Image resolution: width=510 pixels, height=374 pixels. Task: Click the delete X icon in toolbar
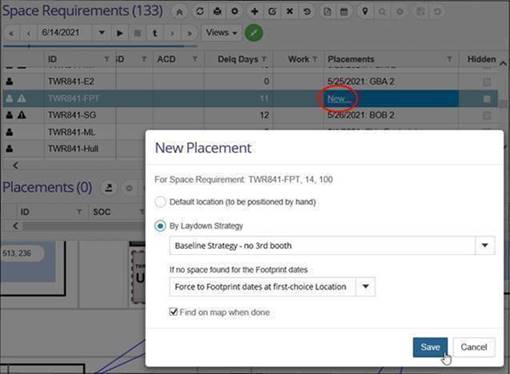tap(290, 12)
